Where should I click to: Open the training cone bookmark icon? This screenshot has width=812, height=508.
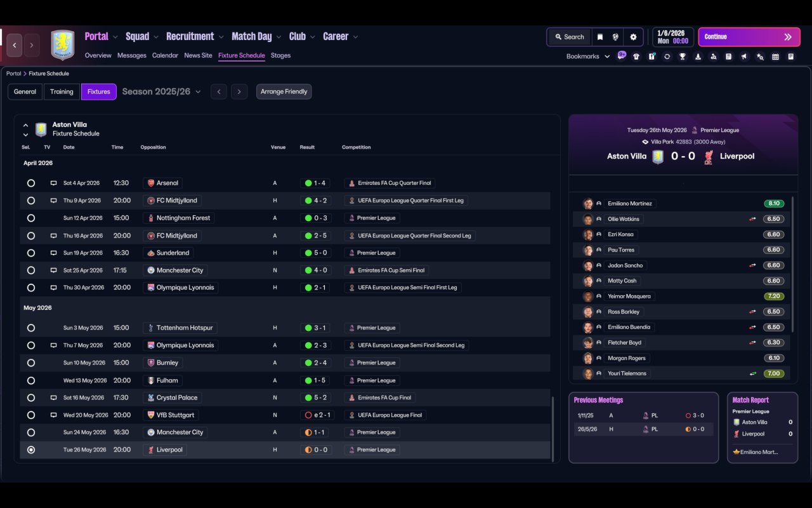coord(698,57)
